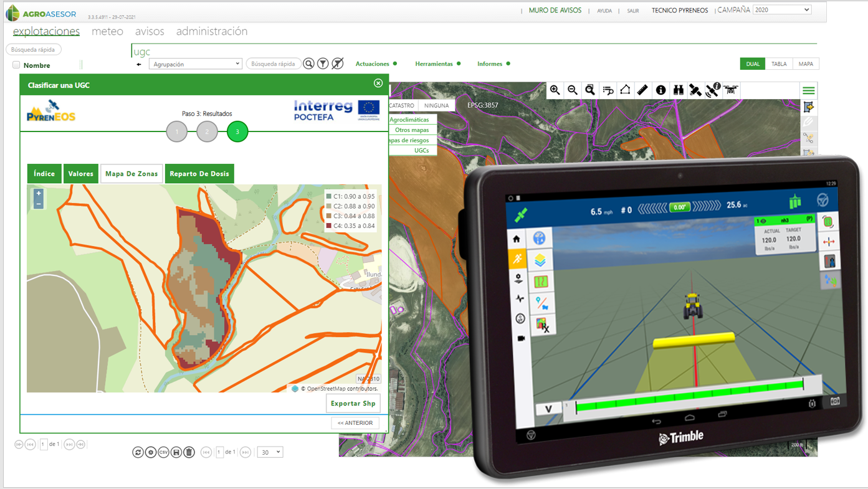
Task: Open the Agrupación dropdown
Action: [195, 64]
